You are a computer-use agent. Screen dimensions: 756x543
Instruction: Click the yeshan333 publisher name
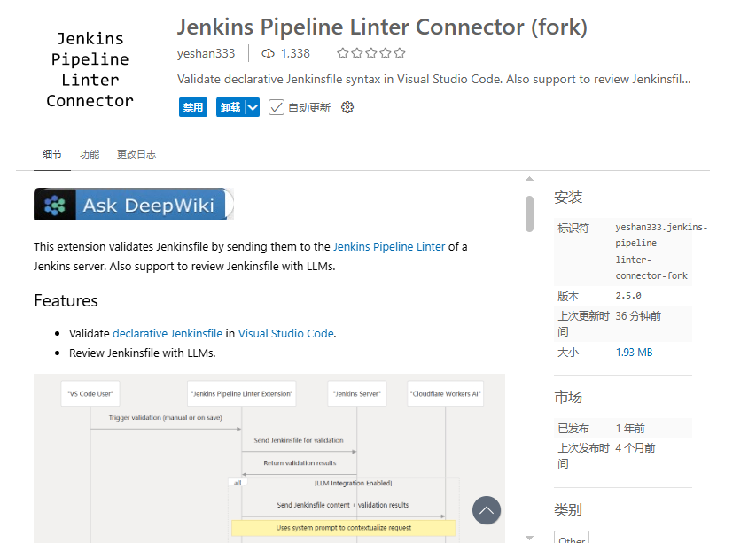click(x=206, y=53)
